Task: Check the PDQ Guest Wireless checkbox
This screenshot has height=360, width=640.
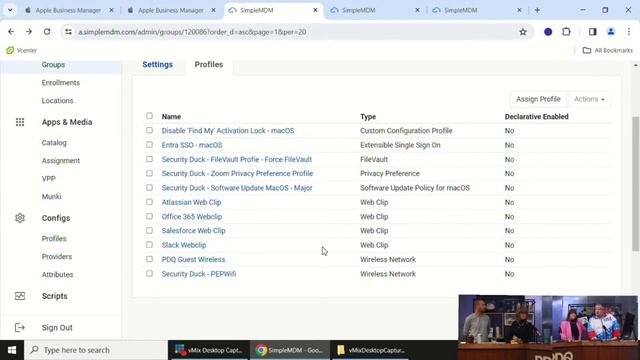Action: coord(149,259)
